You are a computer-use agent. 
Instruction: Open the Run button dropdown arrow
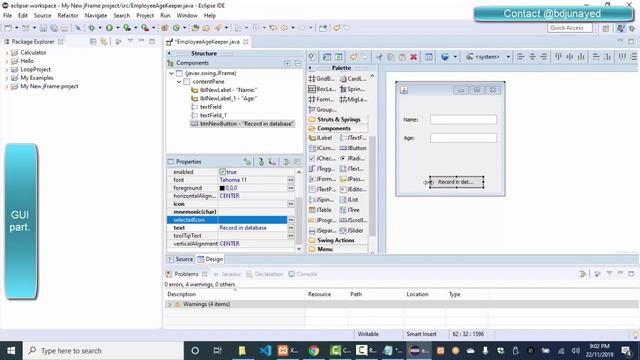(x=118, y=28)
